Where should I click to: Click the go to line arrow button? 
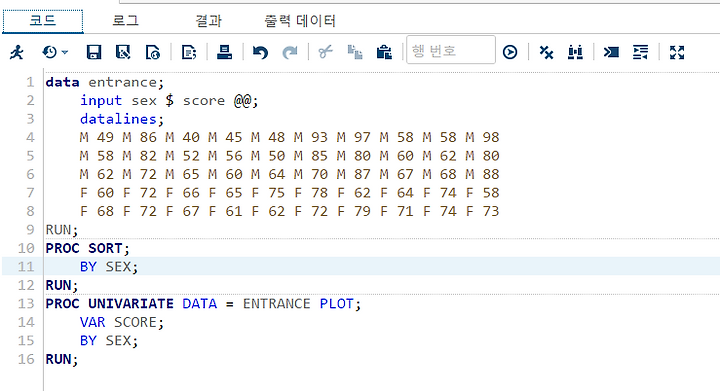click(510, 52)
